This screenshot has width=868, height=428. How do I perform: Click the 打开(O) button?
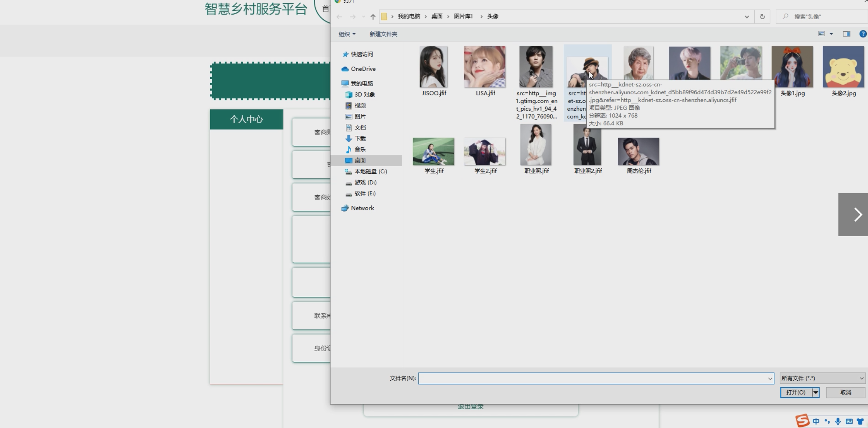tap(795, 392)
